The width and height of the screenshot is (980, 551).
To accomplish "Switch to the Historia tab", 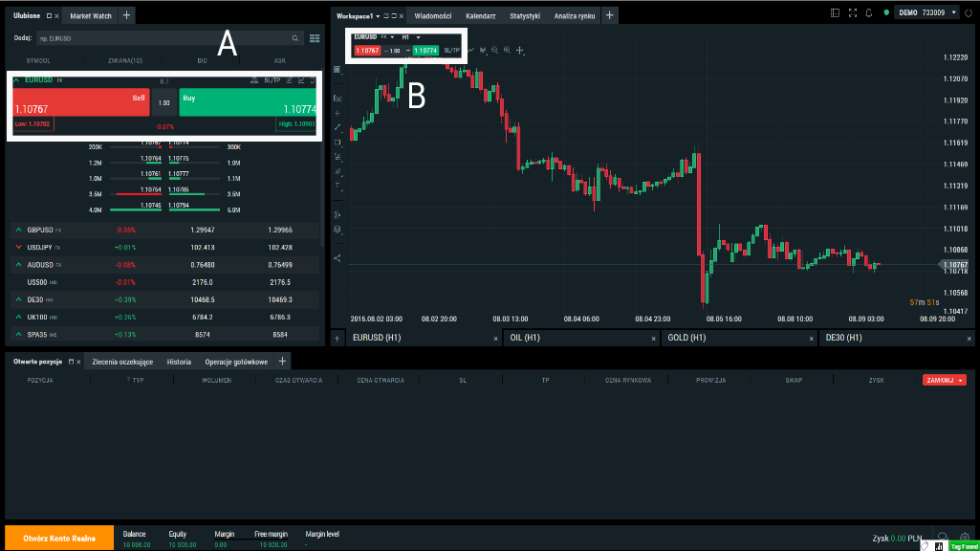I will (x=179, y=362).
